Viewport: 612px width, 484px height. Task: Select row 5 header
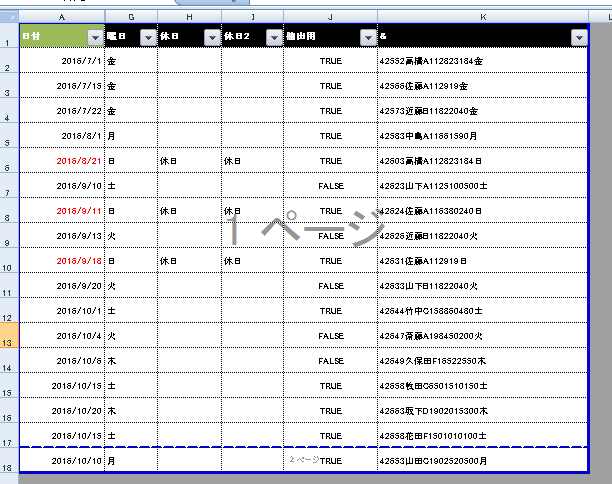point(9,135)
